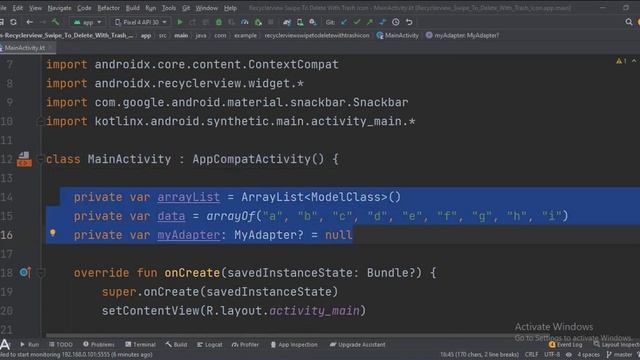Click the 'src' breadcrumb in navigation bar
640x360 pixels.
(x=162, y=36)
